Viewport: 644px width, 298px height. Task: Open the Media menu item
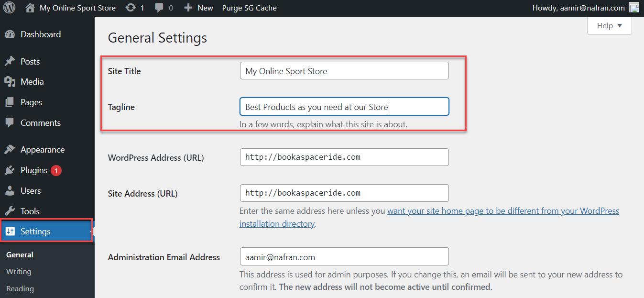(32, 82)
